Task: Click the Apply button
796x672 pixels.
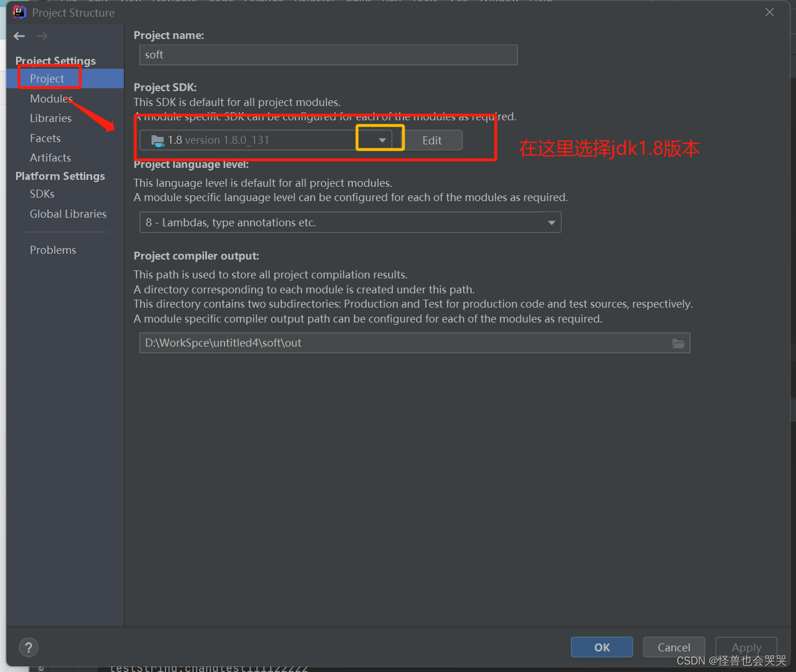Action: (x=746, y=647)
